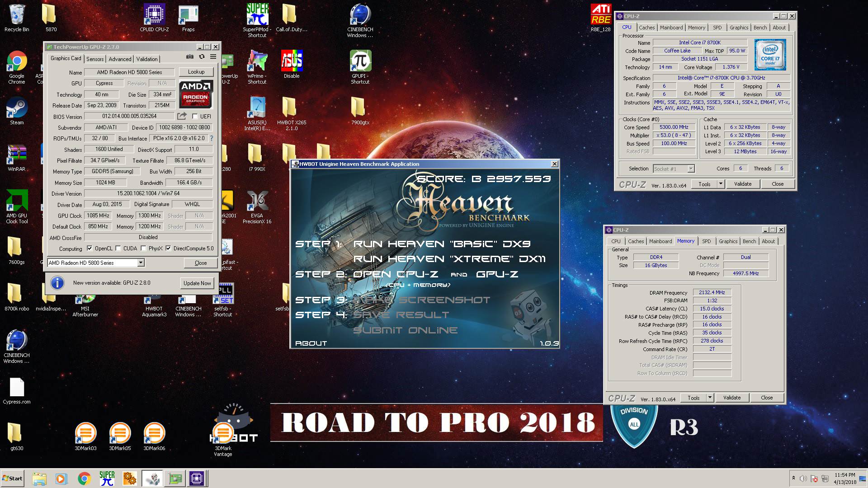The width and height of the screenshot is (868, 488).
Task: Open wPrime shortcut icon
Action: (x=257, y=67)
